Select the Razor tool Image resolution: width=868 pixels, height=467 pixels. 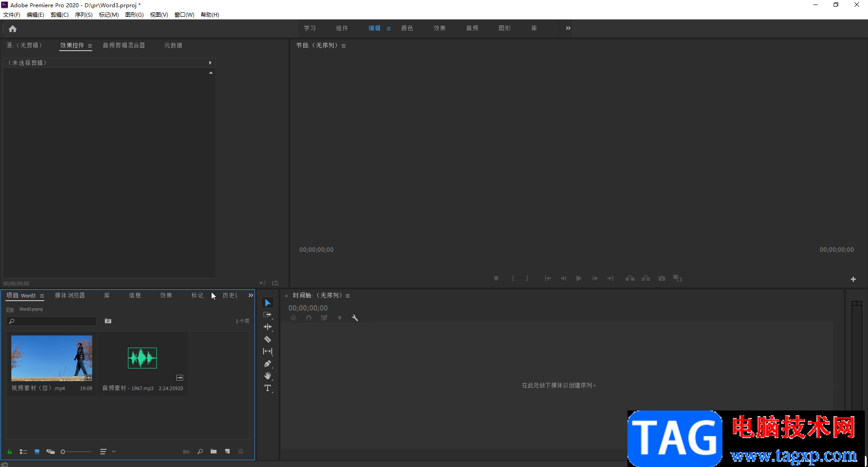coord(268,339)
